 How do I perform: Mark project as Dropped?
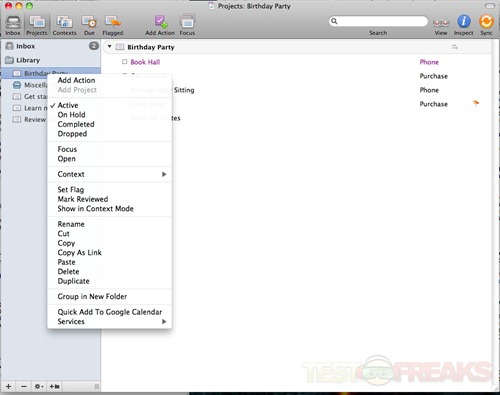pyautogui.click(x=72, y=134)
